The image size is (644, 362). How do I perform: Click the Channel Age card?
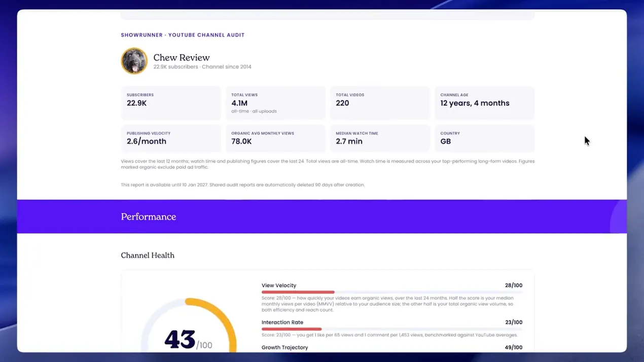click(x=484, y=103)
